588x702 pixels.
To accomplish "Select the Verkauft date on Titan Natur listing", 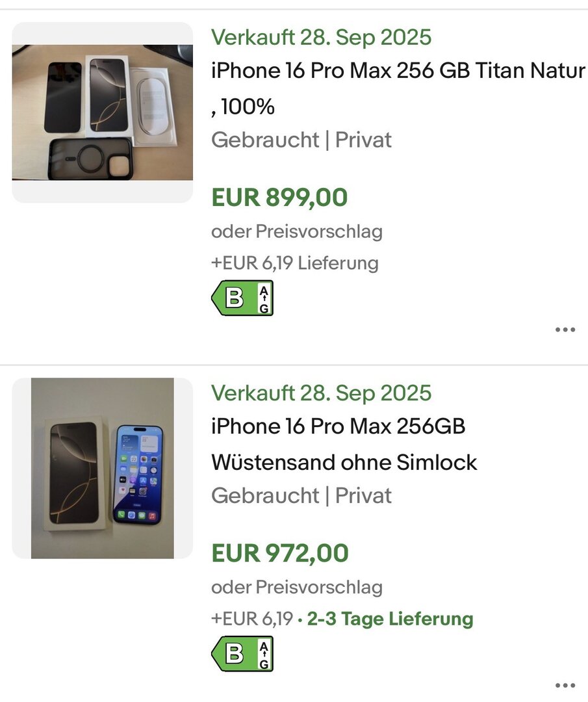I will (x=321, y=37).
